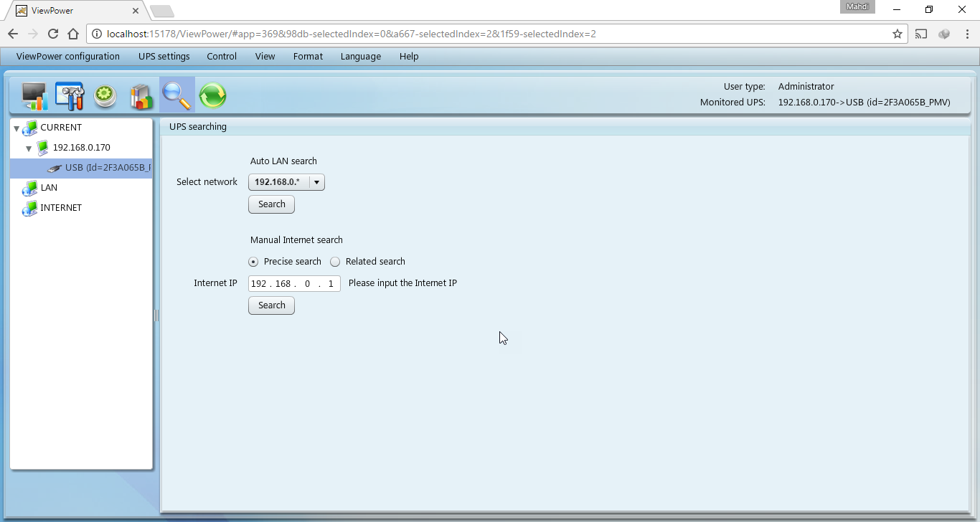Select the Precise search radio button
The height and width of the screenshot is (522, 980).
pos(253,262)
